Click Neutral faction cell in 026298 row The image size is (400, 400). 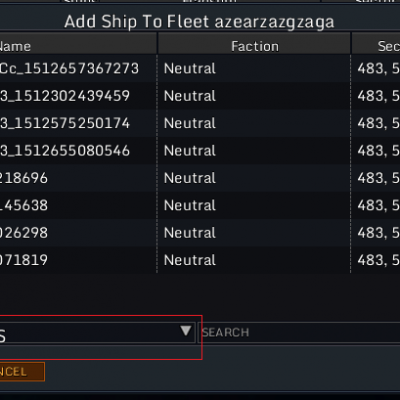tap(190, 233)
